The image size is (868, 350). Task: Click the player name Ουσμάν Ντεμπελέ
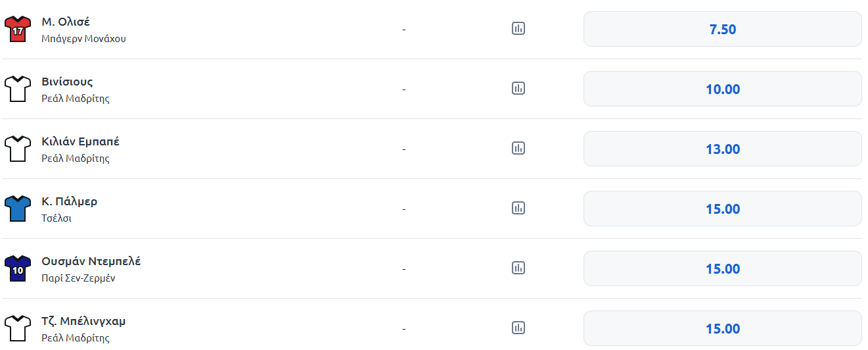[91, 261]
